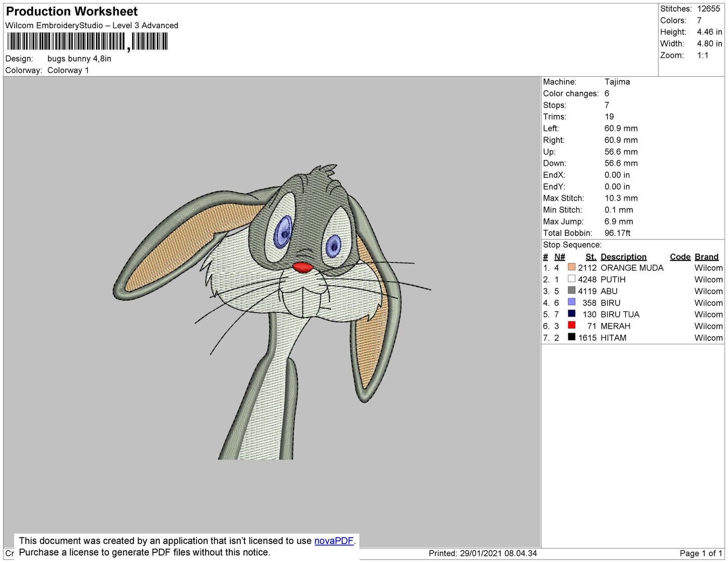Click the 'PUTIH' description text
This screenshot has height=563, width=728.
point(613,279)
